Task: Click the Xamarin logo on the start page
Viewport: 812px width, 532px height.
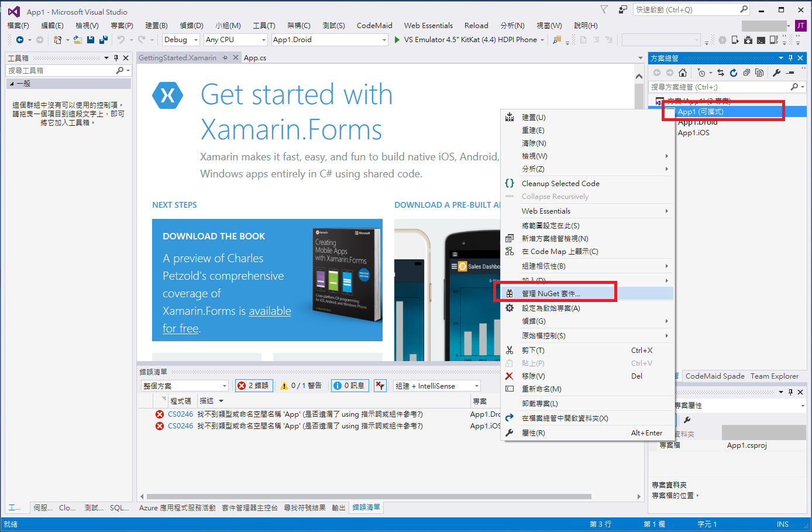Action: click(168, 95)
